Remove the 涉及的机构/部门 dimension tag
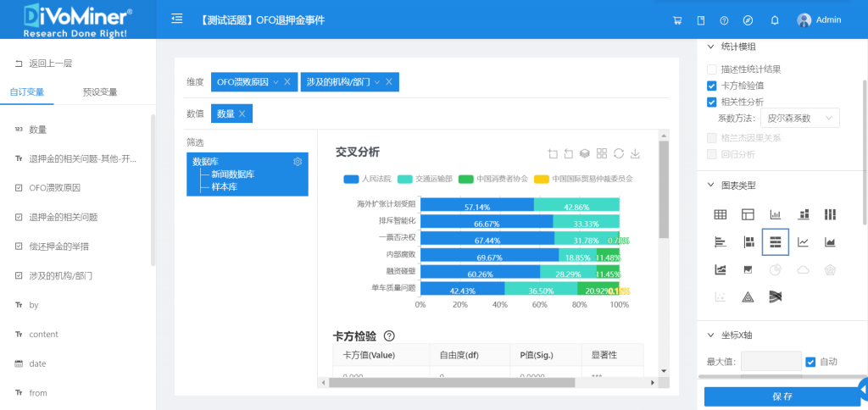 coord(388,82)
